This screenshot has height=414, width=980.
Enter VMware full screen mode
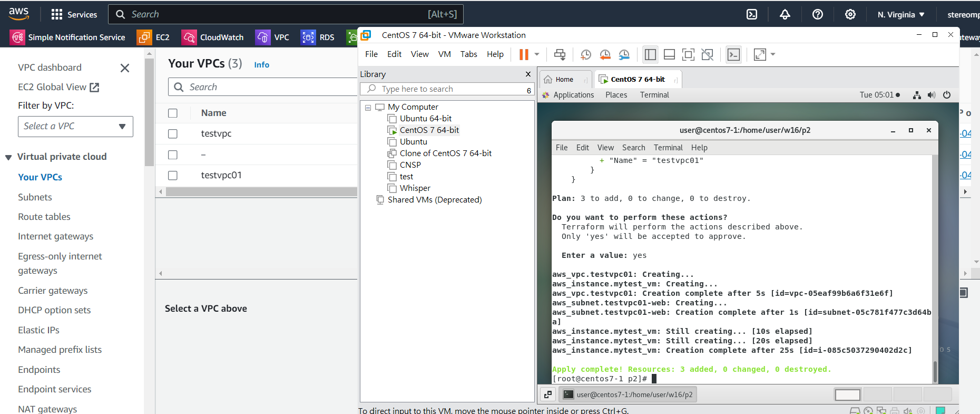pyautogui.click(x=688, y=54)
